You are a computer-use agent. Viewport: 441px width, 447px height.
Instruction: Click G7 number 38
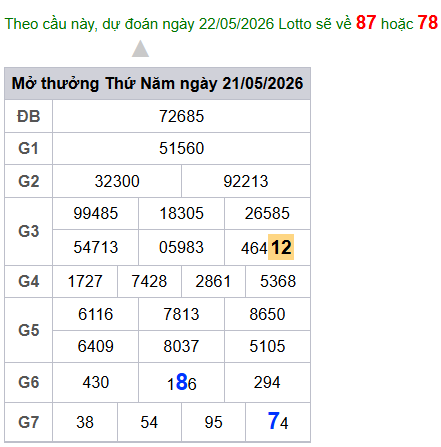pyautogui.click(x=85, y=422)
